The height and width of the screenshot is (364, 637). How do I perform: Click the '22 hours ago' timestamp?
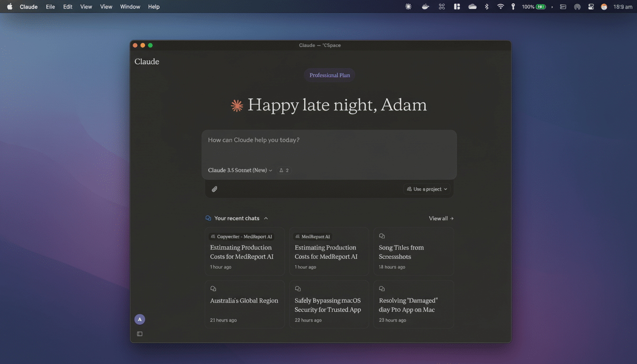pos(308,320)
